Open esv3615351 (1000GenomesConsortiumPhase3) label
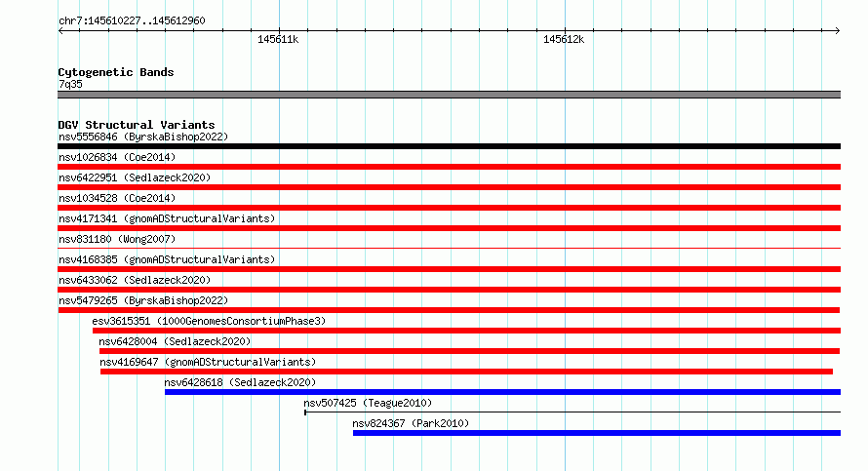This screenshot has width=868, height=471. coord(209,321)
